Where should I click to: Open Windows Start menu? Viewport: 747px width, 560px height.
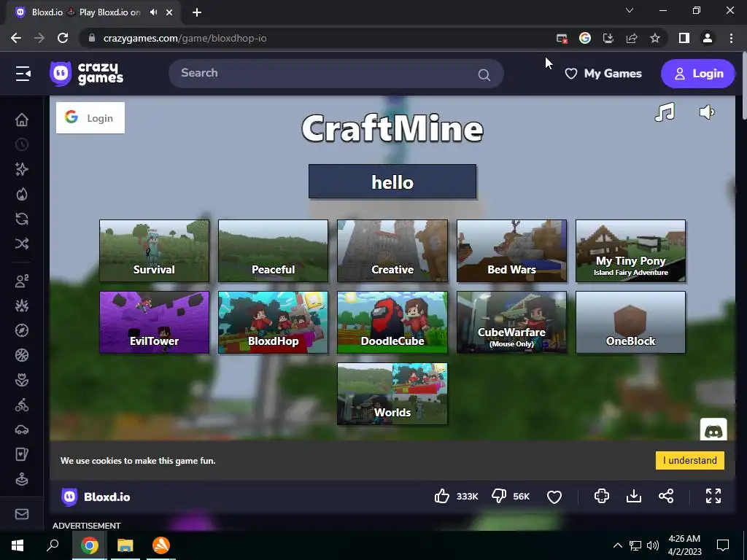pyautogui.click(x=18, y=545)
